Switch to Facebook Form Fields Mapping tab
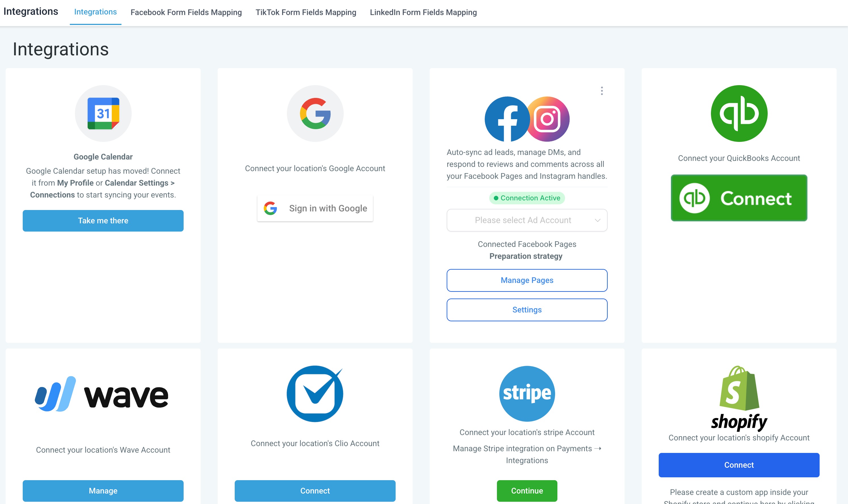848x504 pixels. click(x=186, y=12)
